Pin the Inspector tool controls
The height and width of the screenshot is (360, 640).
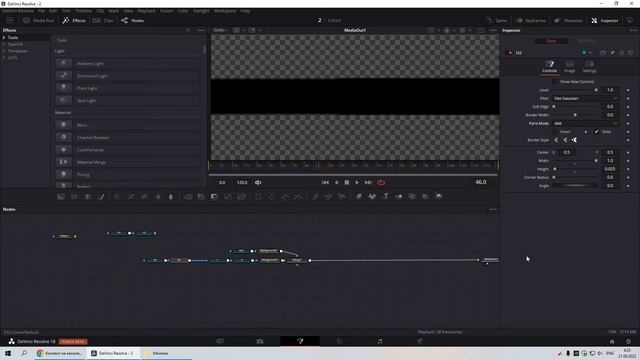click(x=612, y=53)
